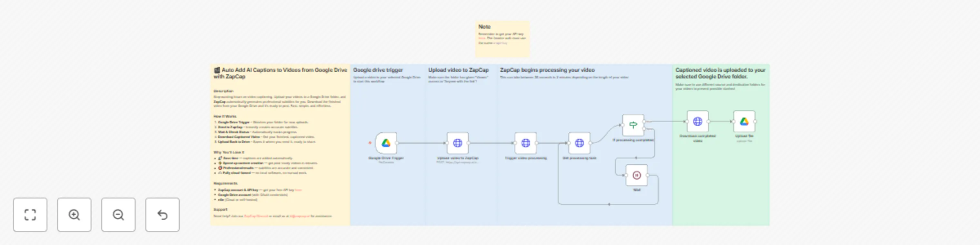Click the Note sticky at top

coord(502,39)
